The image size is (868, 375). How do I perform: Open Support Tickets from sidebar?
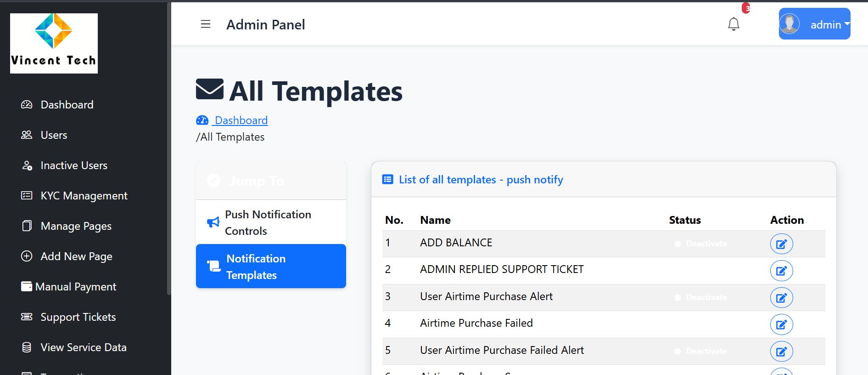[x=78, y=317]
